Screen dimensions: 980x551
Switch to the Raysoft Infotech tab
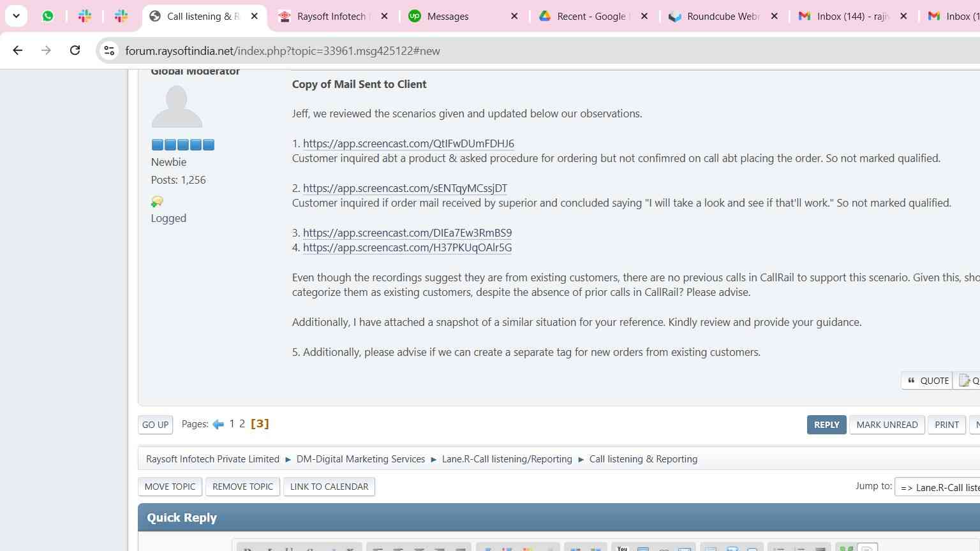click(331, 17)
